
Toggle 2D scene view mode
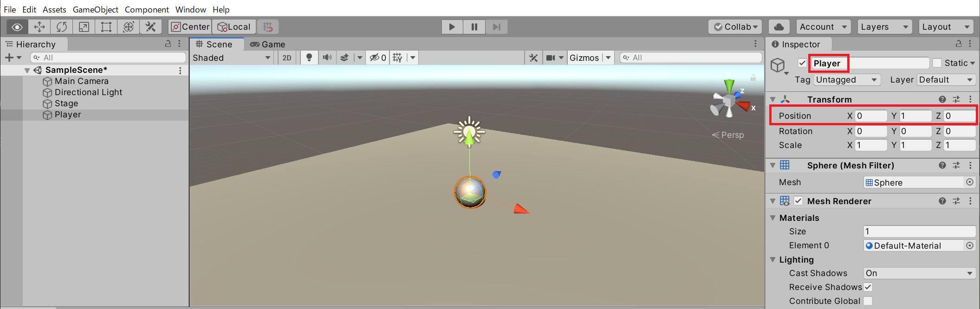[x=287, y=58]
